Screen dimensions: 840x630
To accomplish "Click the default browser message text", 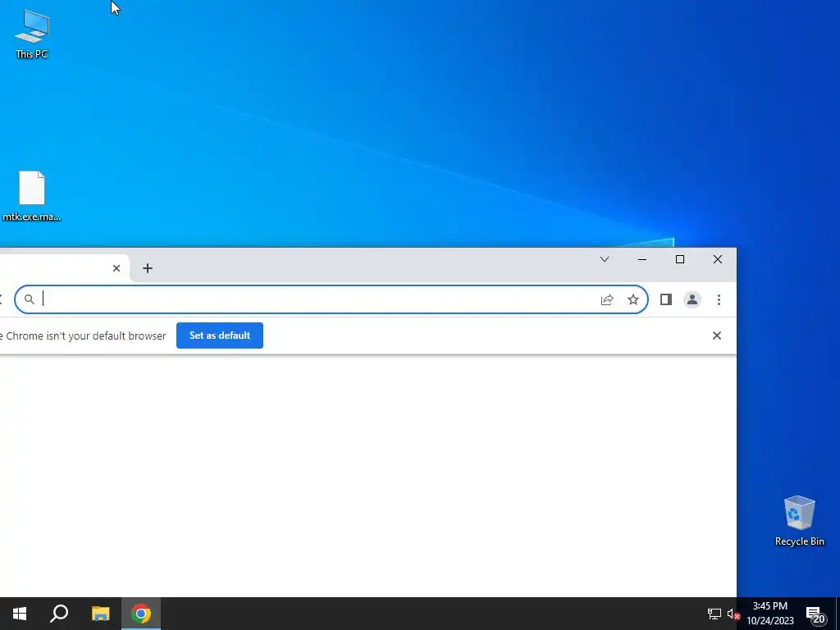I will (x=83, y=336).
